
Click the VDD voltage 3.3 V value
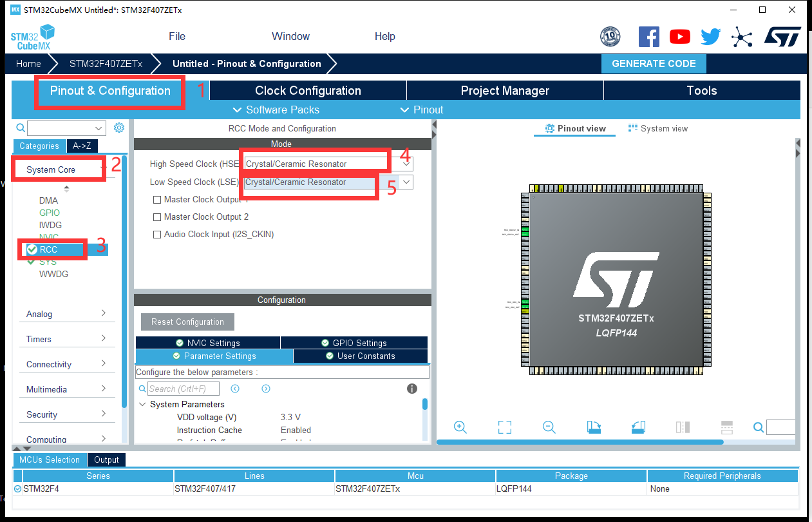(290, 417)
